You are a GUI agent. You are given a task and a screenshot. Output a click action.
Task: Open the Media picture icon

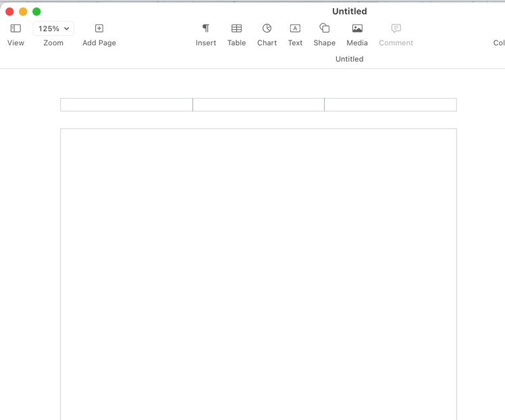[357, 28]
